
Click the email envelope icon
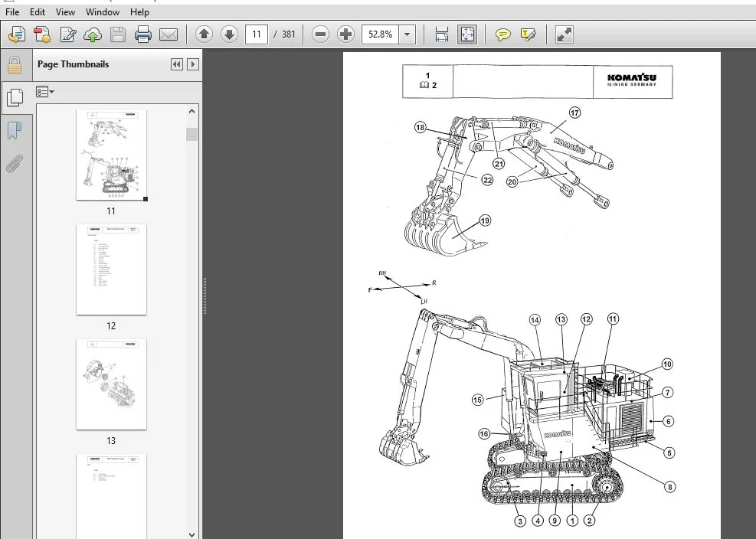[169, 34]
